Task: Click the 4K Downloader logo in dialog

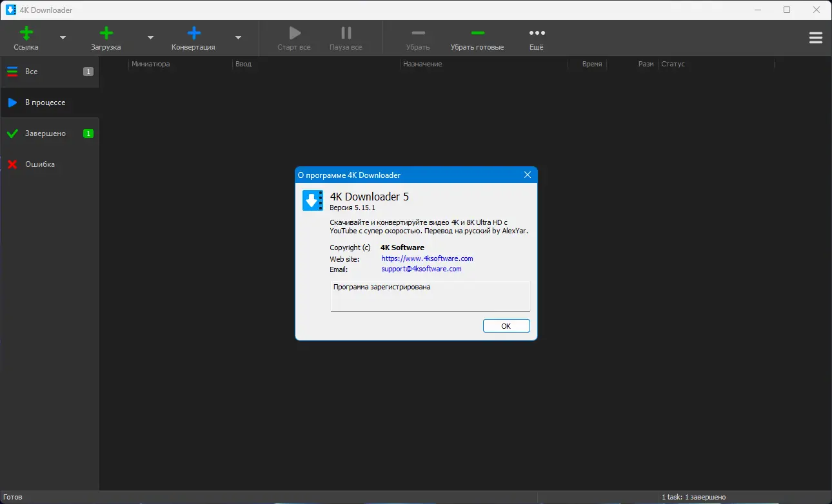Action: pos(313,200)
